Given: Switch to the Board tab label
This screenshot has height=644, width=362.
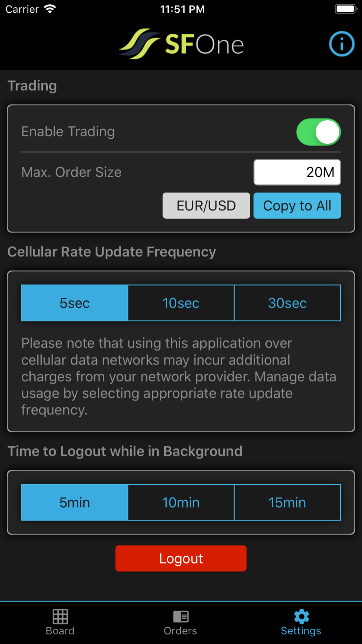Looking at the screenshot, I should tap(60, 631).
